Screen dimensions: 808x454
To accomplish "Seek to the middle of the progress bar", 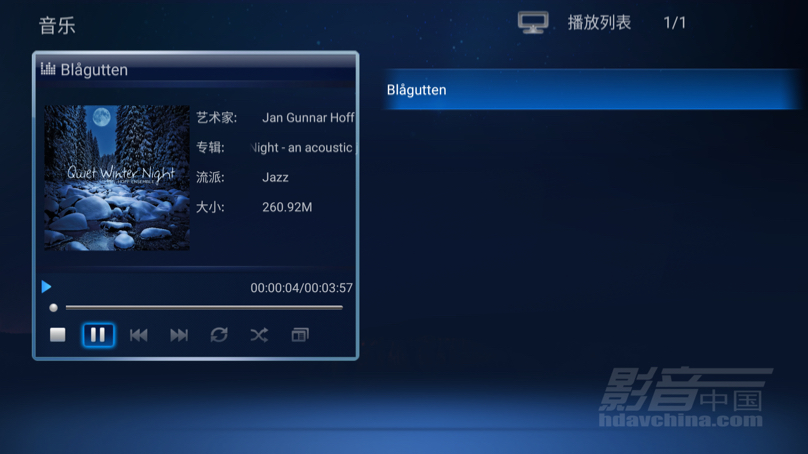I will click(x=204, y=308).
